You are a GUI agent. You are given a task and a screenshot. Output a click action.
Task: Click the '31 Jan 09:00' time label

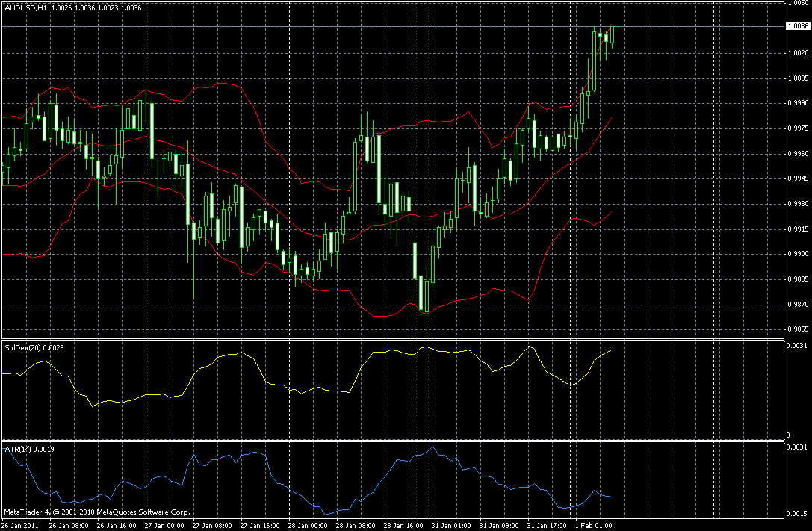click(500, 526)
